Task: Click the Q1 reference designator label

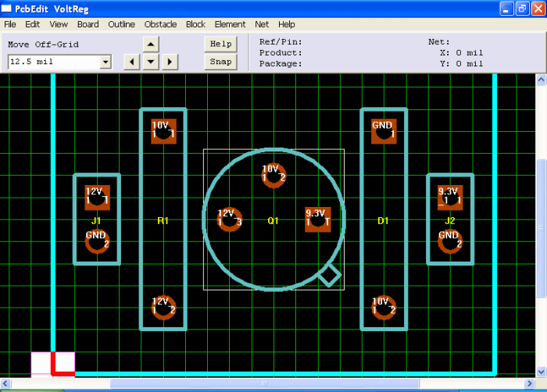Action: 273,221
